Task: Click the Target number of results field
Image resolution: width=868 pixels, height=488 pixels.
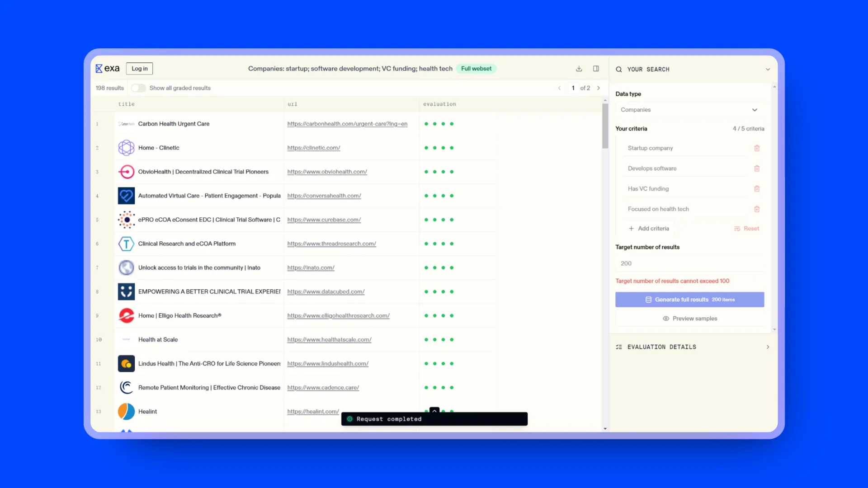Action: [x=689, y=263]
